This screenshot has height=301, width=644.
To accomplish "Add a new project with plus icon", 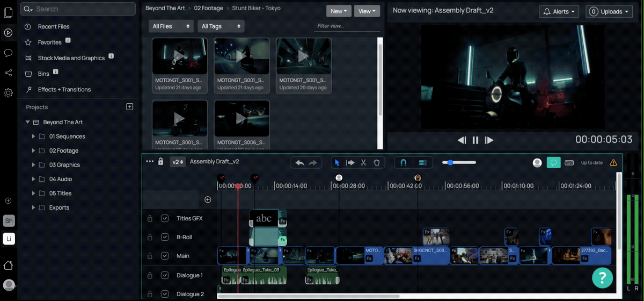I will tap(129, 107).
